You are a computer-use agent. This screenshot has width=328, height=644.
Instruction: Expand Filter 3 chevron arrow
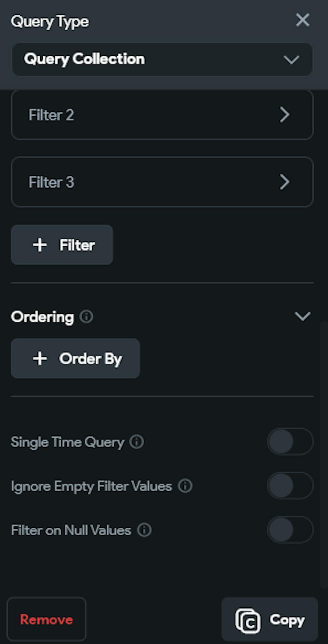click(284, 182)
